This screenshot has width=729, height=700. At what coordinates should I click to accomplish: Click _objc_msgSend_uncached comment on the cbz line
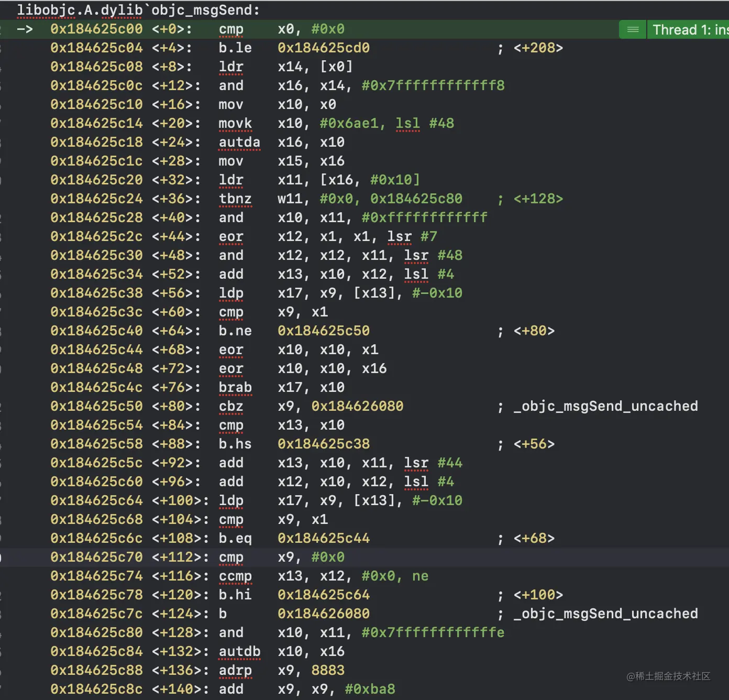pyautogui.click(x=605, y=407)
